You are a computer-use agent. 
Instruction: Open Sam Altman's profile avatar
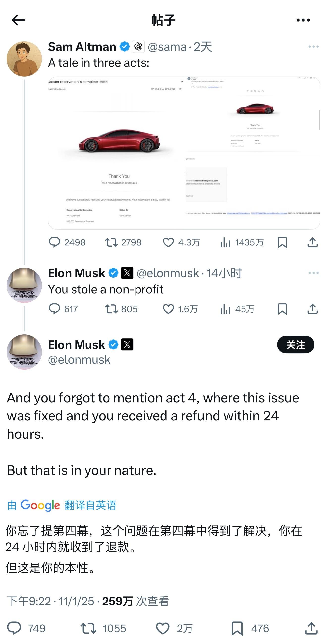[24, 59]
